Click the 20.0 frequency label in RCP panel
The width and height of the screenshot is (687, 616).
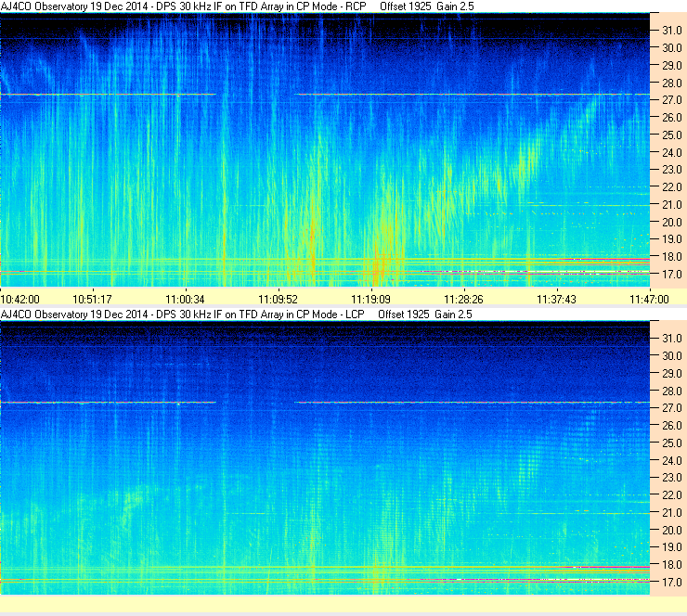[x=671, y=223]
